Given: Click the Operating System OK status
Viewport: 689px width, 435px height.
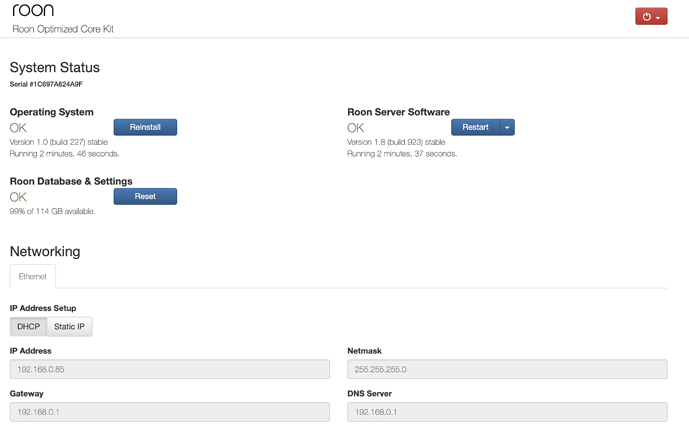Looking at the screenshot, I should (18, 128).
